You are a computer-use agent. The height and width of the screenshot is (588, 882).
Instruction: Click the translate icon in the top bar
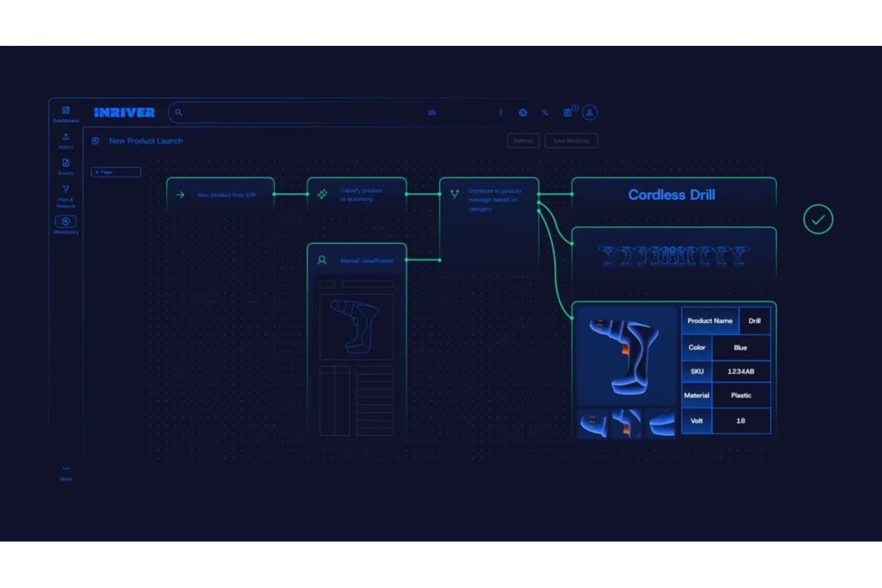545,112
